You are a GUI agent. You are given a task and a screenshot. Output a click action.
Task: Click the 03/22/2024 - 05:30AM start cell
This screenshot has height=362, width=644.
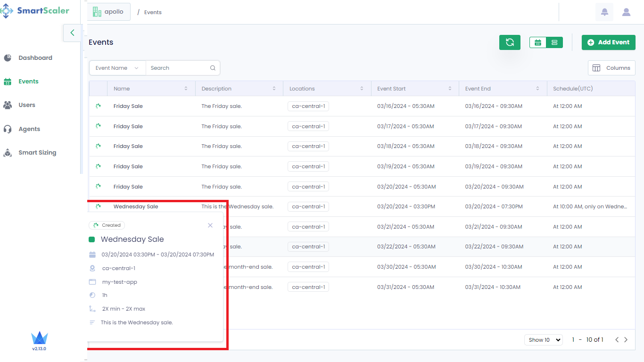tap(406, 247)
